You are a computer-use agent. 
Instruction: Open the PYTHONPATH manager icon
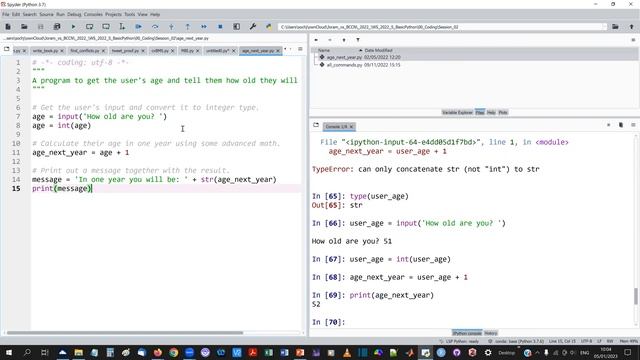pos(269,27)
